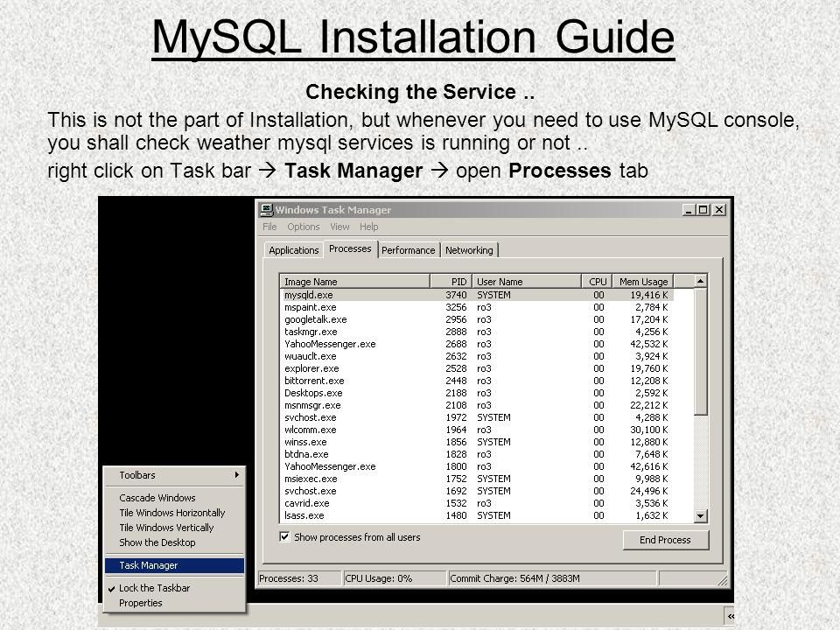
Task: Choose Tile Windows Horizontally
Action: pyautogui.click(x=175, y=513)
